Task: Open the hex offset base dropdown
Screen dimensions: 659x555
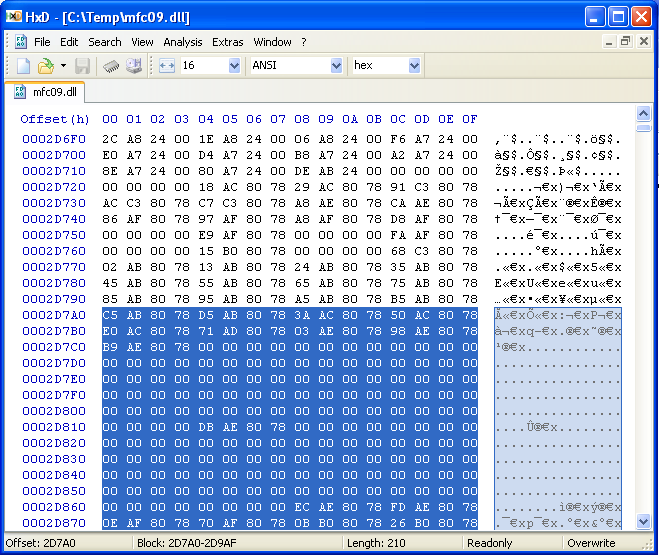Action: (414, 66)
